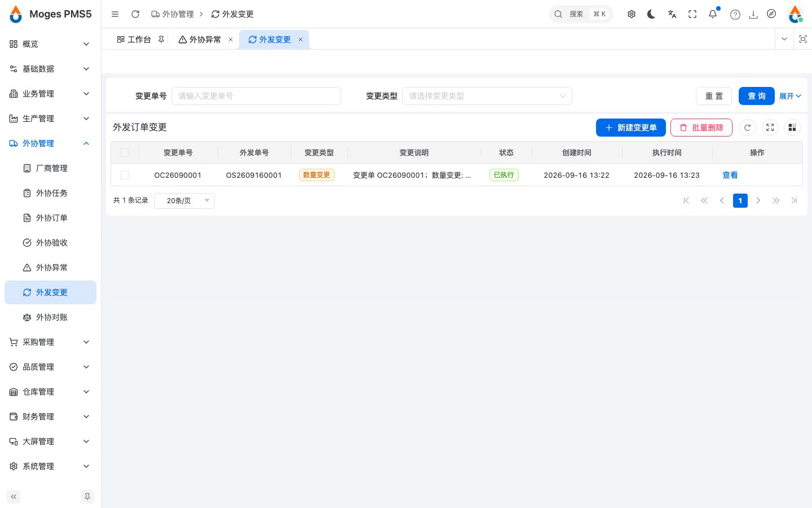Expand the 采购管理 sidebar group
This screenshot has height=508, width=812.
coord(50,342)
